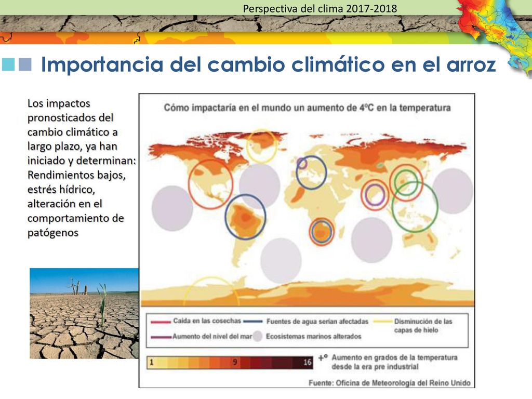Click the legend label "Ecosistemas marinos alterados"

coord(313,337)
